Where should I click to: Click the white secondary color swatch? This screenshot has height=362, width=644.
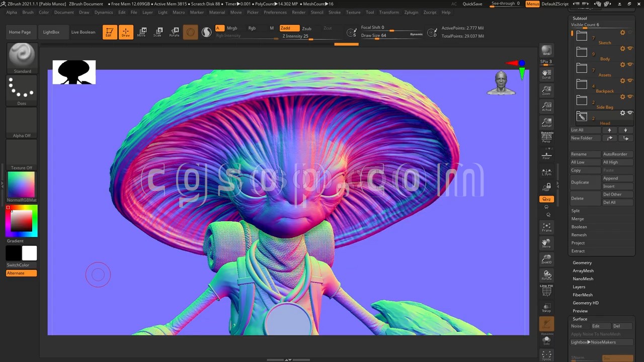pos(29,253)
